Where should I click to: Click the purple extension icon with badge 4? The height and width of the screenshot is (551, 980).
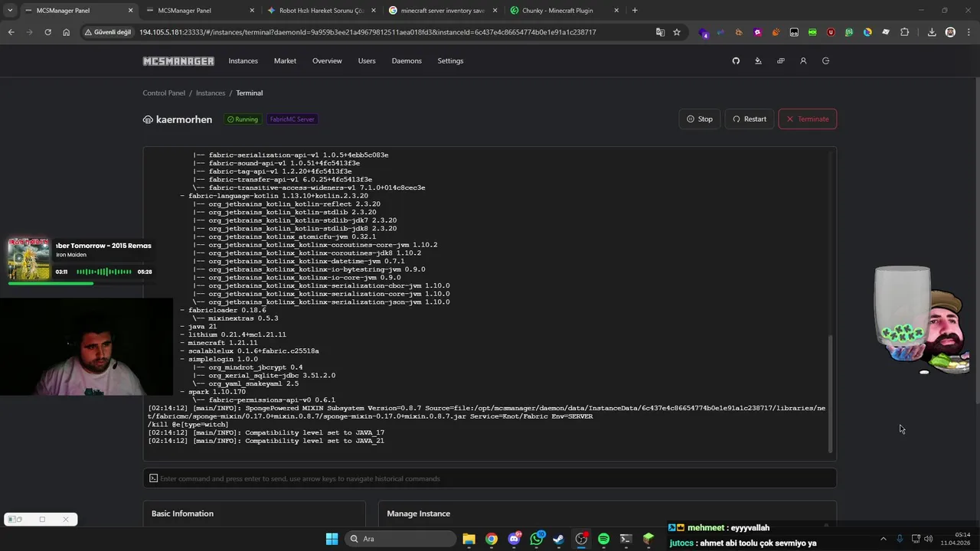click(x=703, y=32)
